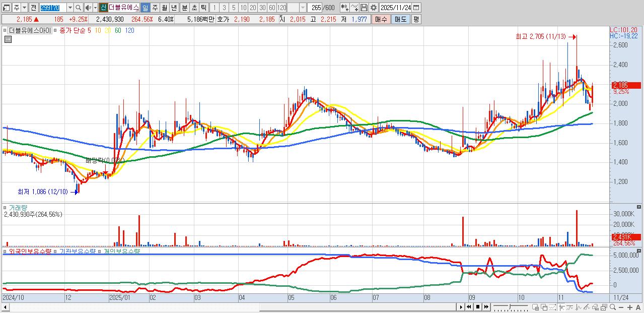The image size is (644, 313).
Task: Select the 분 minute period toggle
Action: pyautogui.click(x=184, y=8)
